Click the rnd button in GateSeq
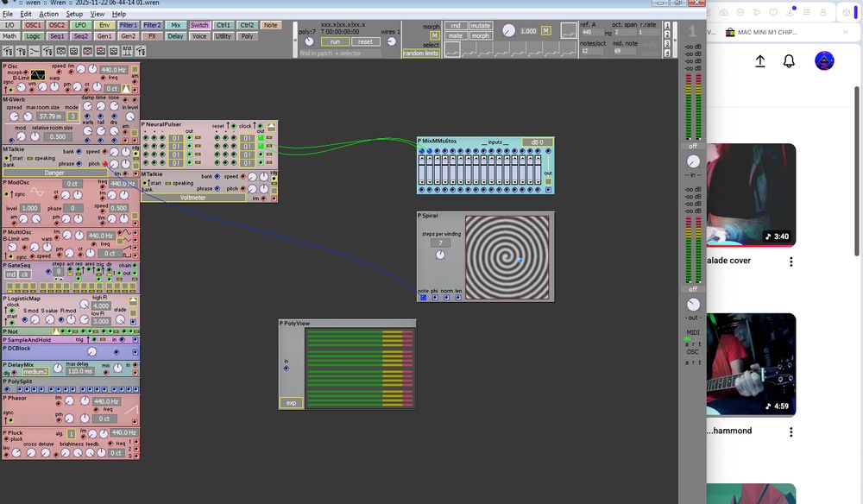 pos(11,274)
